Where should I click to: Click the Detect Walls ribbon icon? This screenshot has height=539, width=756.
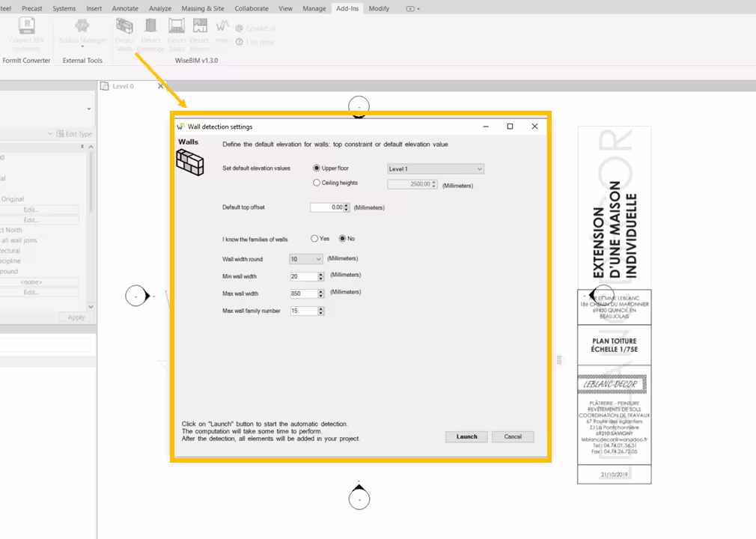point(124,28)
